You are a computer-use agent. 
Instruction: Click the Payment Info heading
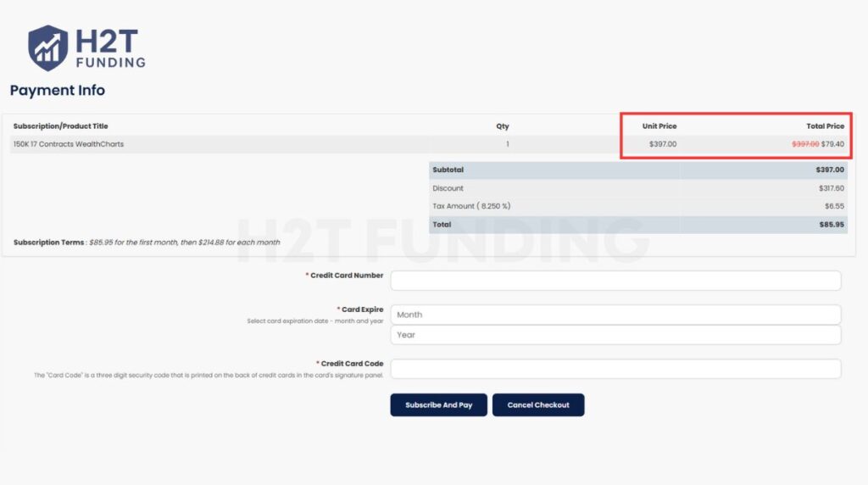pos(58,90)
